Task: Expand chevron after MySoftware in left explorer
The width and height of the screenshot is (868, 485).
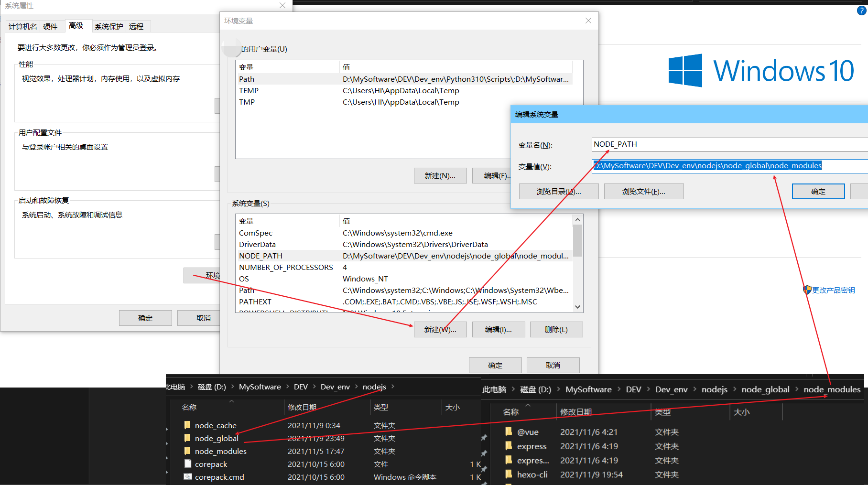Action: pyautogui.click(x=288, y=387)
